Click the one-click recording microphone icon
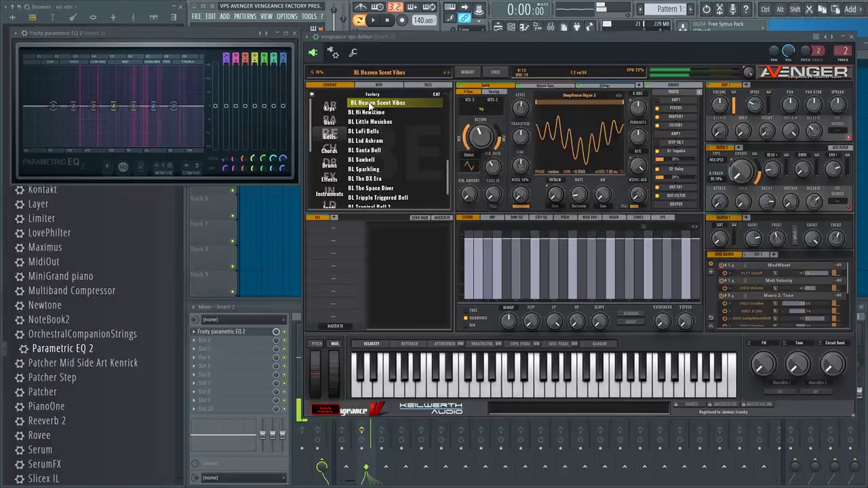 click(732, 9)
